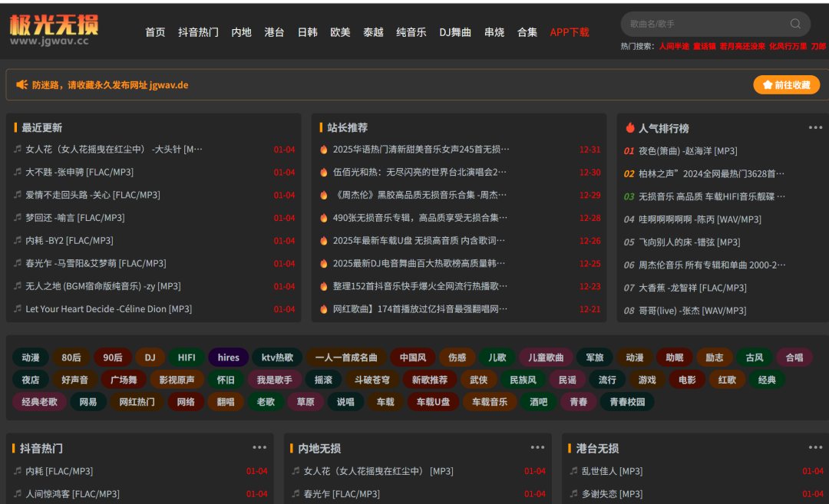This screenshot has width=829, height=504.
Task: Select the ktv热歌 tag
Action: (x=279, y=357)
